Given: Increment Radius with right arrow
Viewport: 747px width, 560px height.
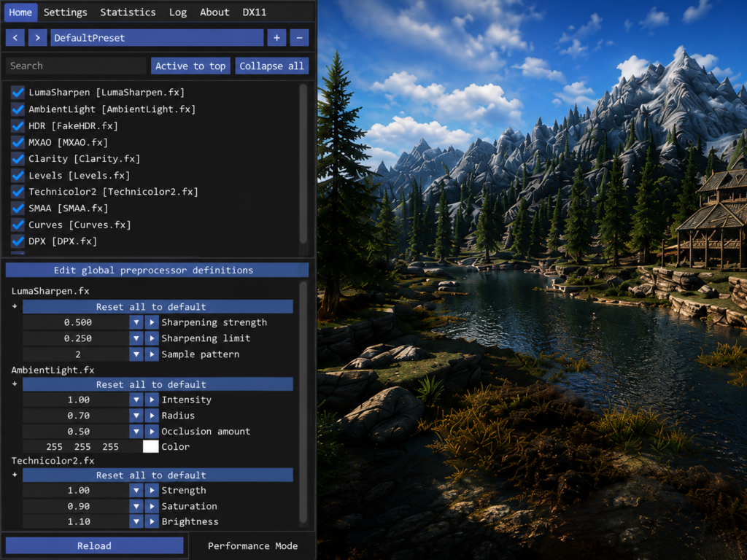Looking at the screenshot, I should click(152, 415).
